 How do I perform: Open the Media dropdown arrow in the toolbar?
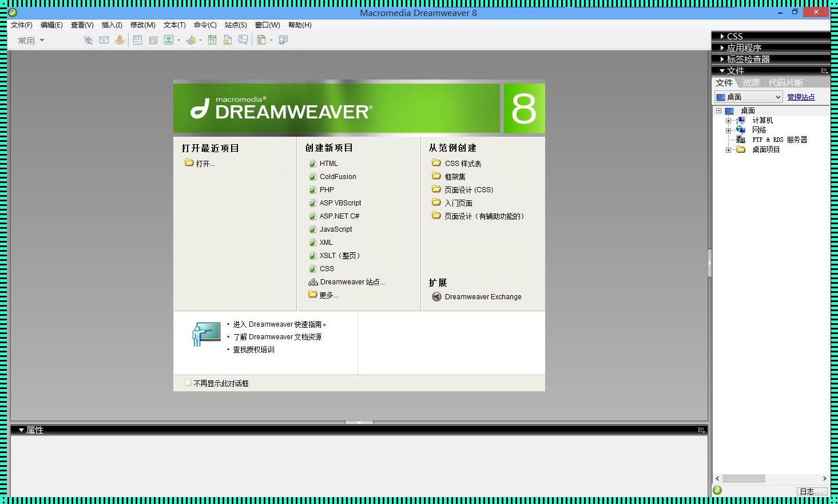tap(200, 40)
